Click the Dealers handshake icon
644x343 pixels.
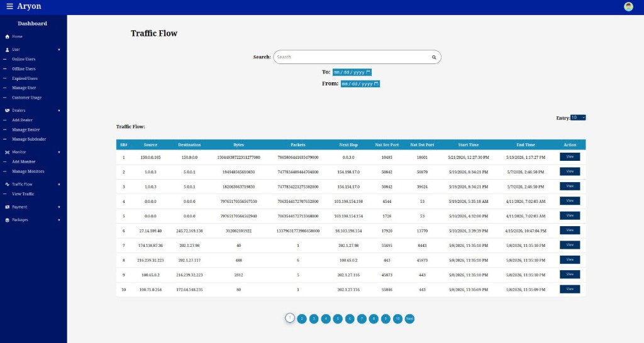(x=7, y=111)
